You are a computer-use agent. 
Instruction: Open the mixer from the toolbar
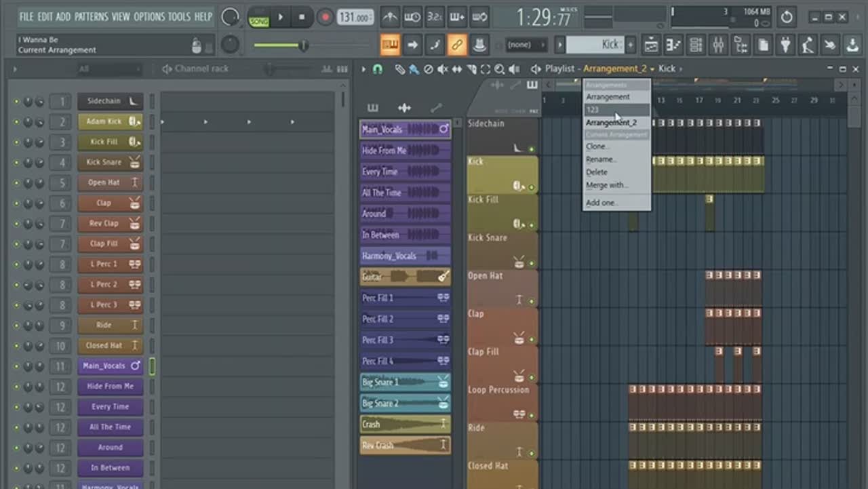719,45
